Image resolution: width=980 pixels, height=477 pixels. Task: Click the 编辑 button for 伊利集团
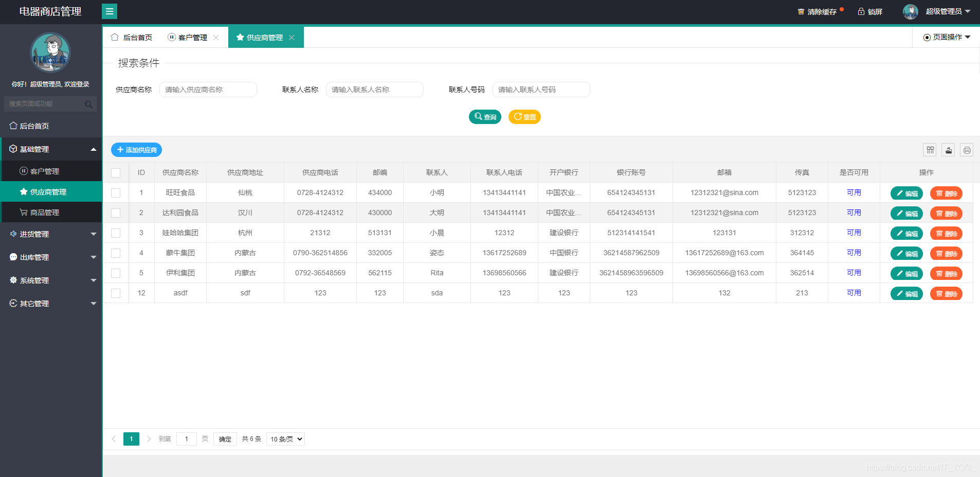pyautogui.click(x=906, y=273)
